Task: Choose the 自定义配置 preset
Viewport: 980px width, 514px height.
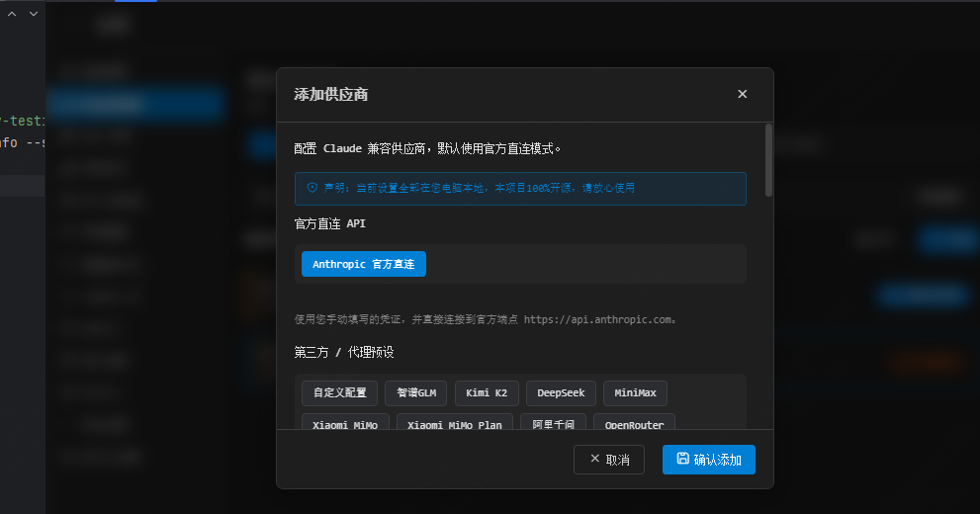Action: coord(339,392)
